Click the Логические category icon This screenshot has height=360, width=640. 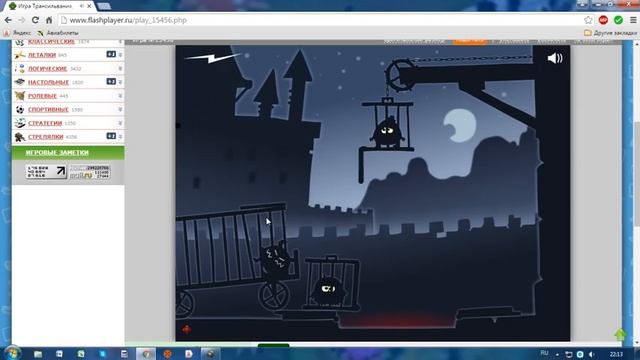pos(20,69)
